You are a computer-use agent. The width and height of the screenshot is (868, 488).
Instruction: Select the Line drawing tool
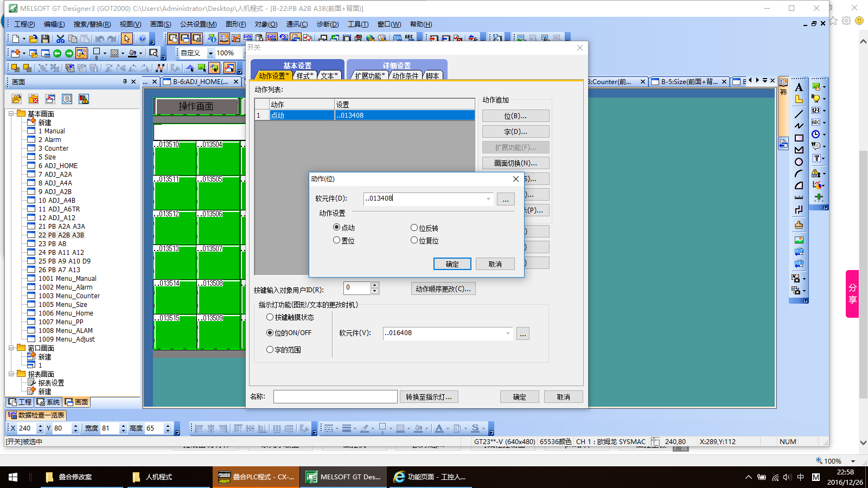799,114
